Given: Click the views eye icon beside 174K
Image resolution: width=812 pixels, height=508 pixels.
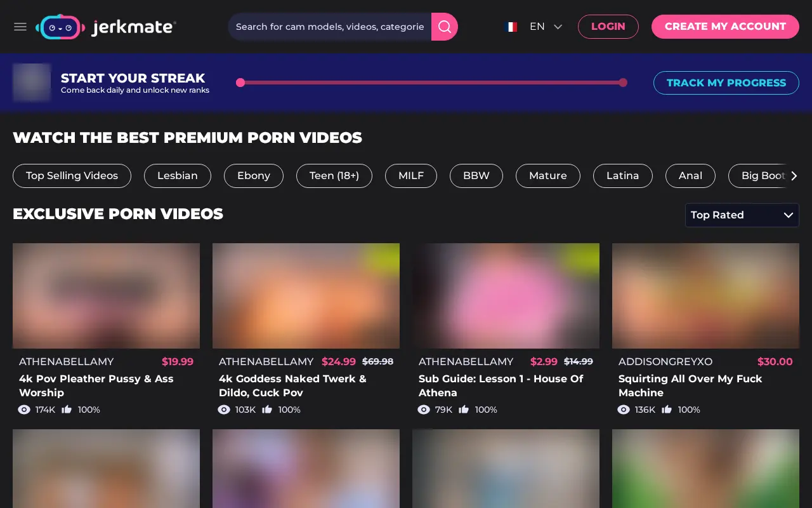Looking at the screenshot, I should [24, 410].
